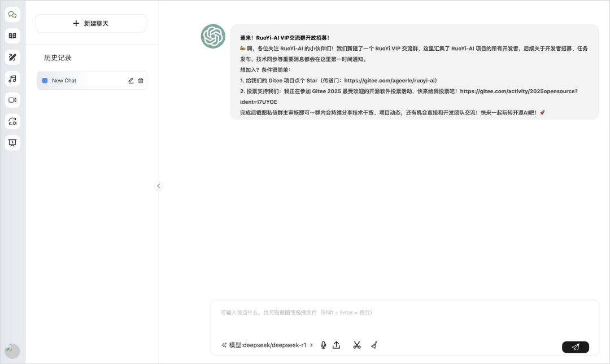Click the 想加入？条件很简单 line
610x364 pixels.
(265, 69)
